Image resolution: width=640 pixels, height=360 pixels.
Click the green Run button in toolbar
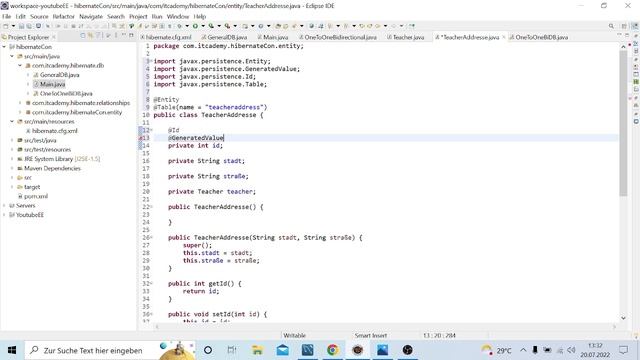pos(196,26)
